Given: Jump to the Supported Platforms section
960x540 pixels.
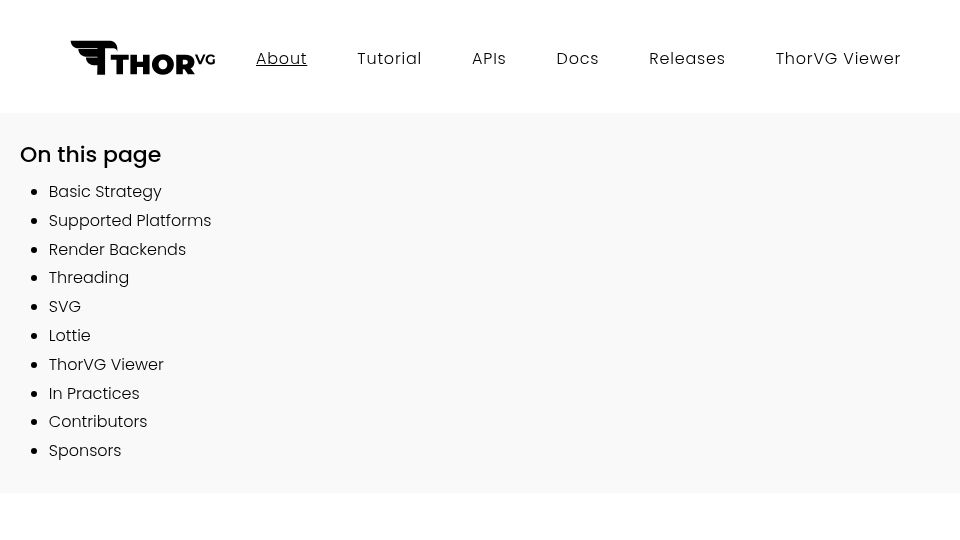Looking at the screenshot, I should click(x=130, y=220).
